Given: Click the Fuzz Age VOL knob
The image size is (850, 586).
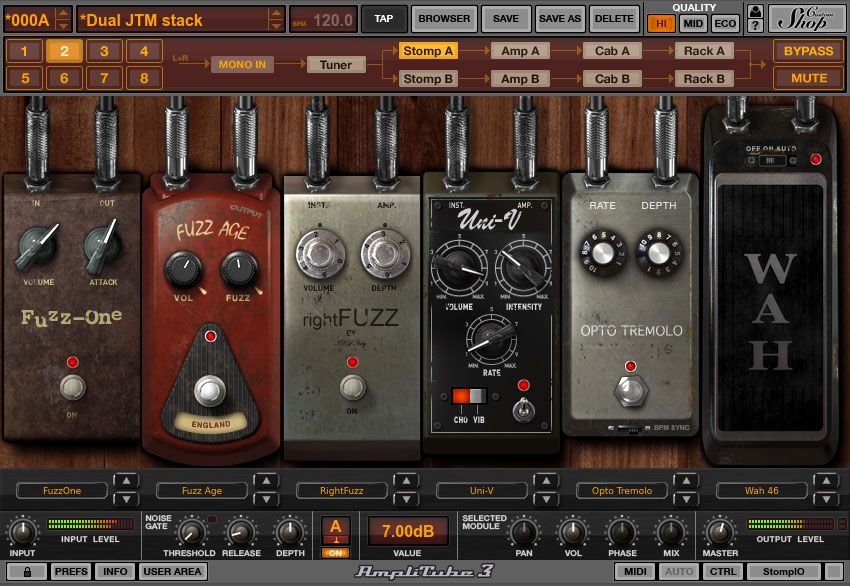Looking at the screenshot, I should coord(183,270).
